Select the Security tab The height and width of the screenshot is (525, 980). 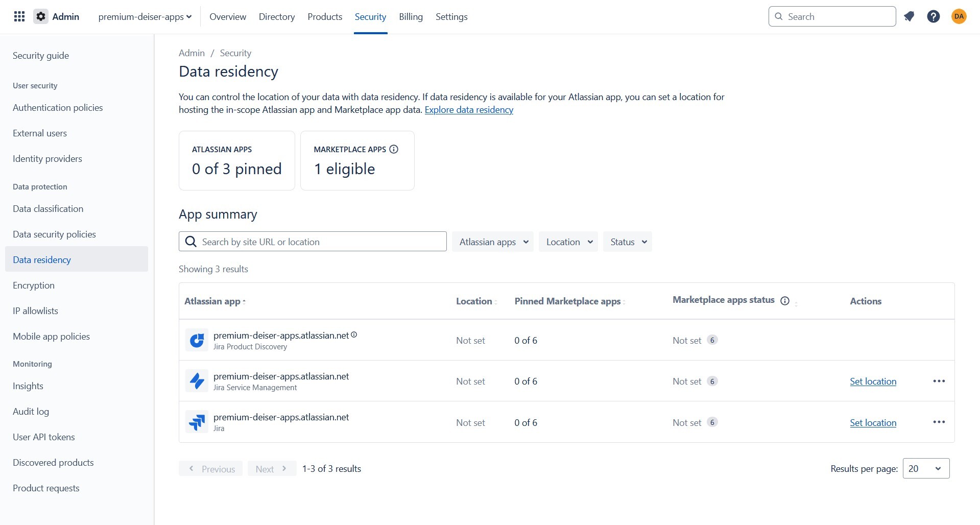click(370, 16)
